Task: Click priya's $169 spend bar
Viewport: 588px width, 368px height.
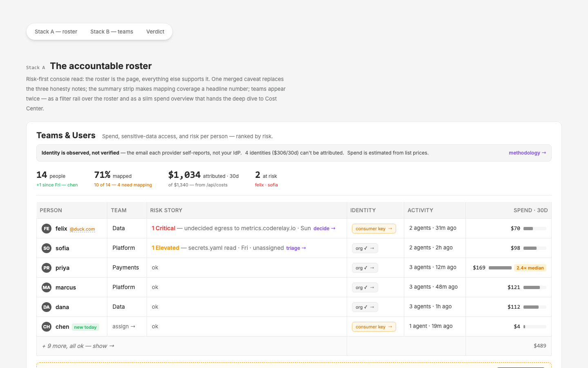Action: pyautogui.click(x=500, y=268)
